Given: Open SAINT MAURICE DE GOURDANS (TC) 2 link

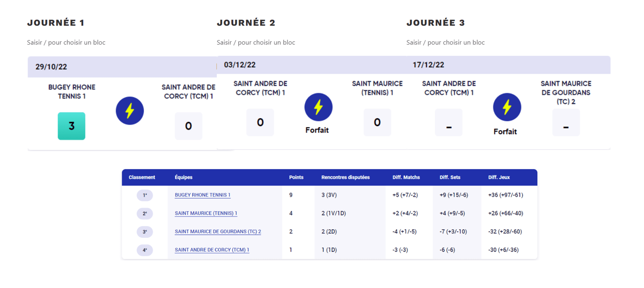Looking at the screenshot, I should (x=218, y=232).
